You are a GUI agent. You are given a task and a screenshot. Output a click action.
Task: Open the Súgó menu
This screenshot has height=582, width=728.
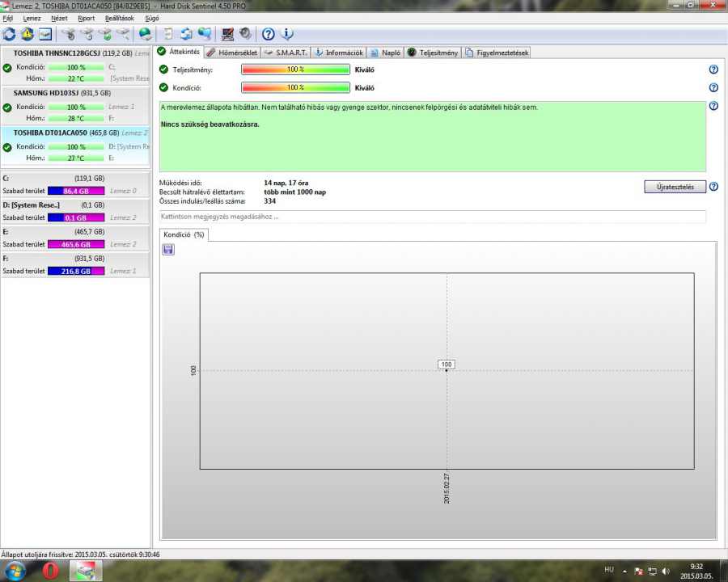point(152,18)
